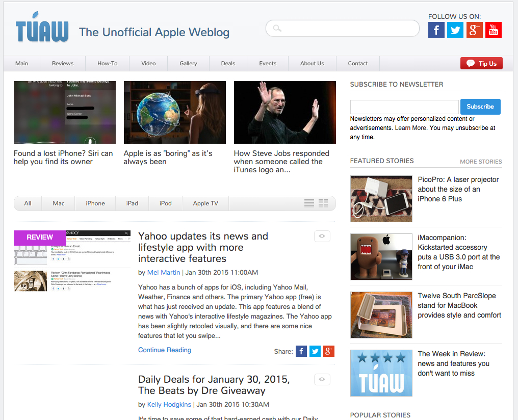Switch to list view layout icon

[x=309, y=203]
